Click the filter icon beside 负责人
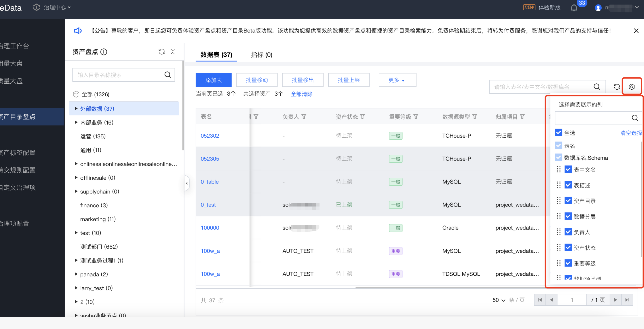Viewport: 644px width, 329px height. click(x=304, y=116)
